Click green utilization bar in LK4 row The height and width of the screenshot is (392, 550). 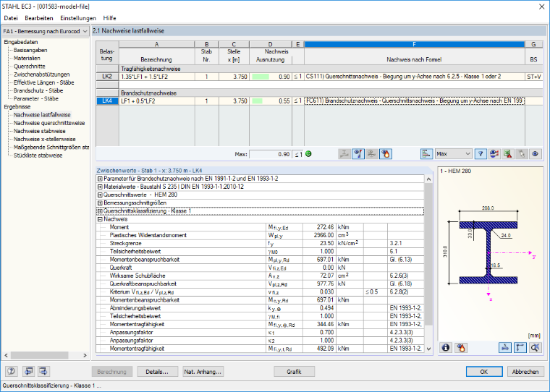[257, 101]
